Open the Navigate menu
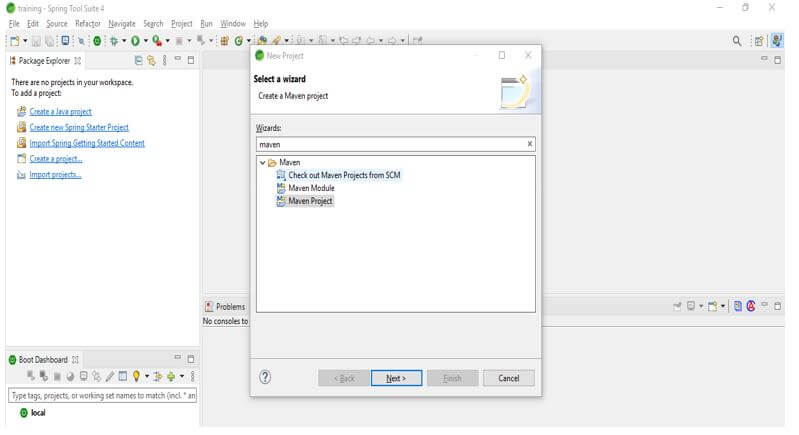Image resolution: width=799 pixels, height=435 pixels. pos(122,23)
